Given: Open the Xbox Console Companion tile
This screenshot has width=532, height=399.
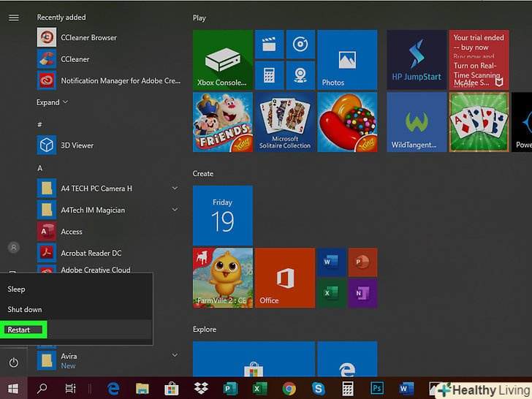Looking at the screenshot, I should (222, 60).
